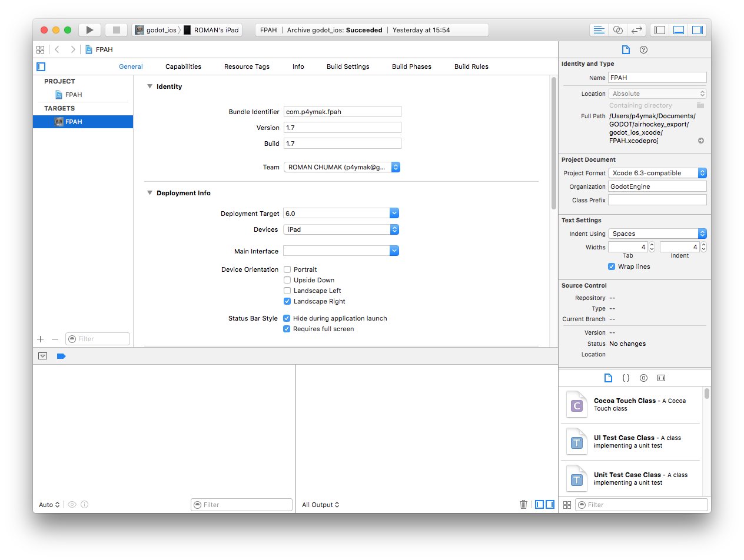Open the All Output popup
This screenshot has height=560, width=744.
coord(321,505)
